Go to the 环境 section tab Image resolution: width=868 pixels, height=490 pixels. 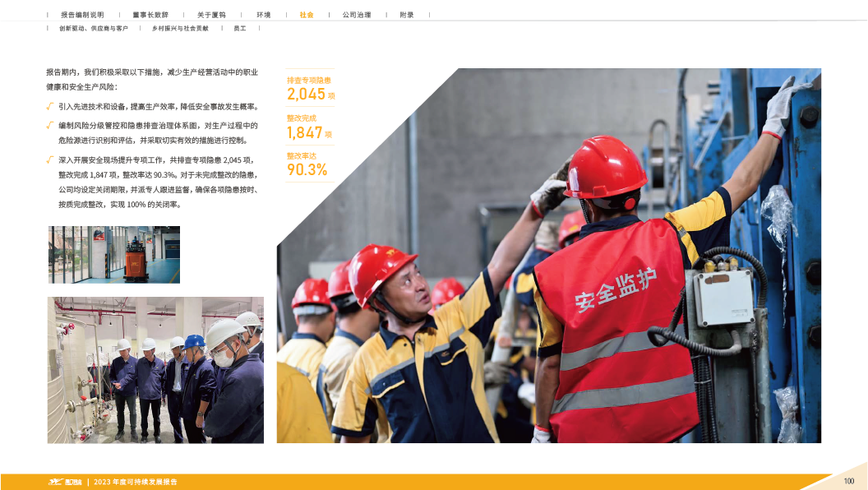point(263,15)
